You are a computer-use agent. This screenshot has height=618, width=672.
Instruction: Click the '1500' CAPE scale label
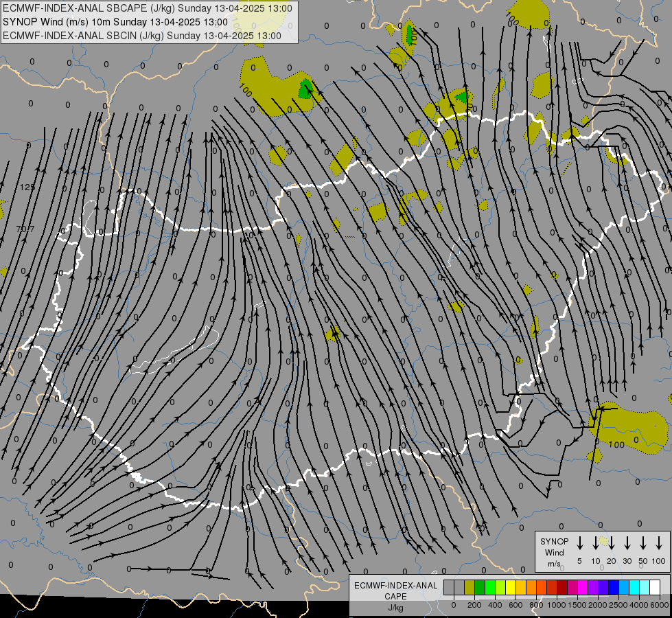pos(577,605)
